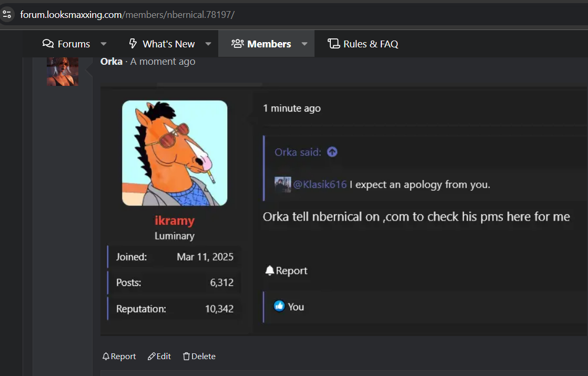This screenshot has width=588, height=376.
Task: Click the site info icon in address bar
Action: point(7,15)
